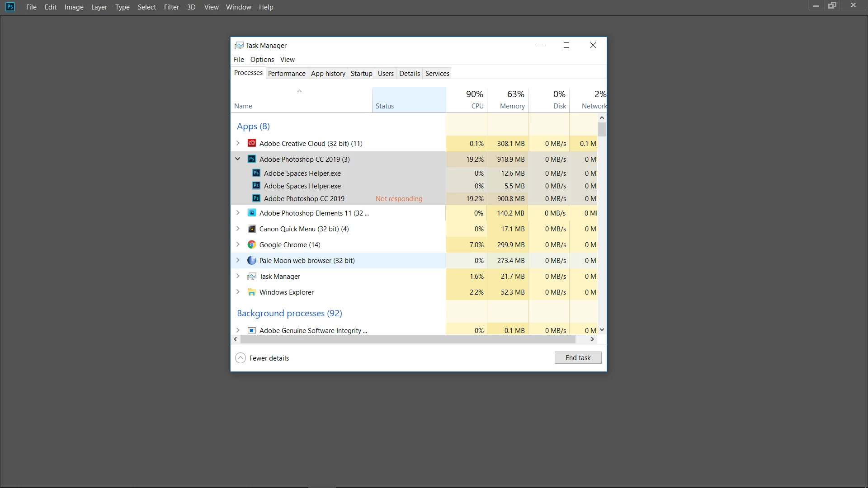Select the Not responding Photoshop CC 2019 process
The image size is (868, 488).
click(304, 198)
